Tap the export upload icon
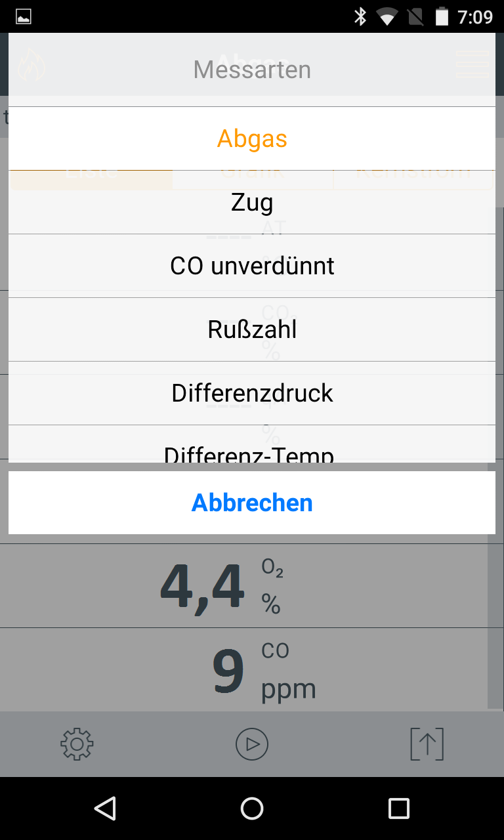The height and width of the screenshot is (840, 504). click(427, 744)
